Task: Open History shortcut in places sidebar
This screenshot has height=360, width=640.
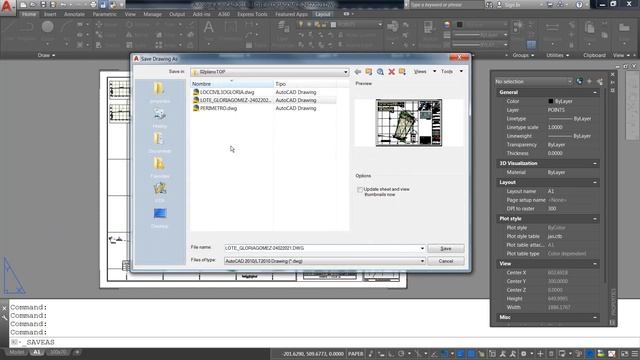Action: [x=160, y=117]
